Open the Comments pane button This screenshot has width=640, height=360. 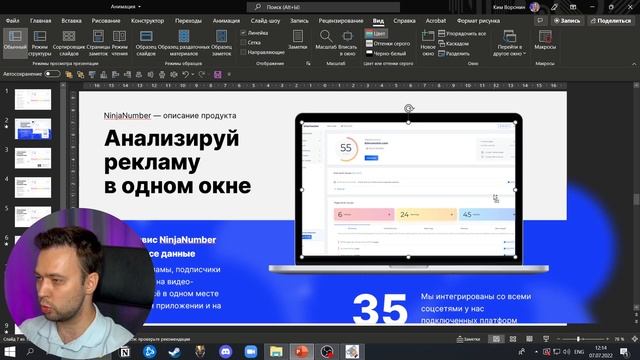click(x=540, y=20)
